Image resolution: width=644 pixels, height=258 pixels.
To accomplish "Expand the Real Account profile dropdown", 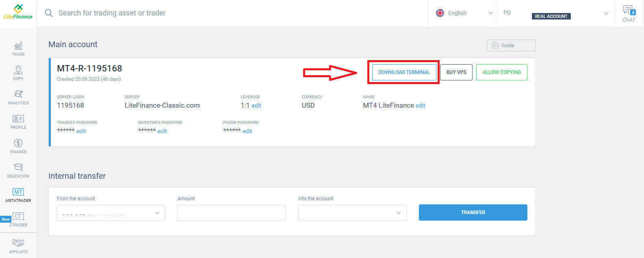I will tap(555, 13).
